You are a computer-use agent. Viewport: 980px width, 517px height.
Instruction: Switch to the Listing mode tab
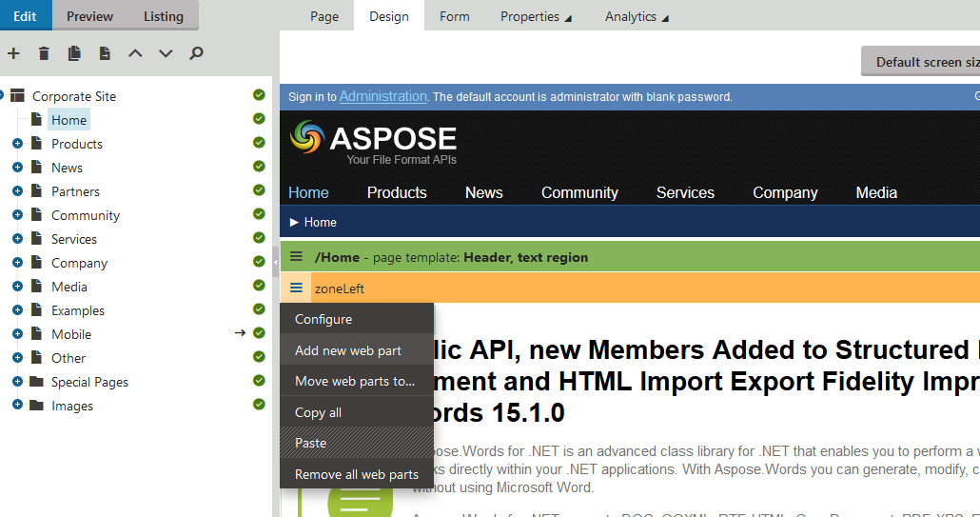coord(164,16)
